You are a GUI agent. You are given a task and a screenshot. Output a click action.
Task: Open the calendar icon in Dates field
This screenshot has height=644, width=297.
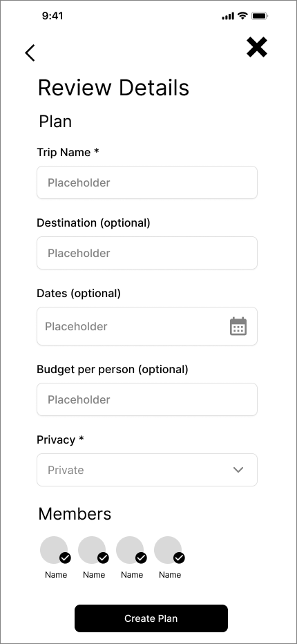238,326
